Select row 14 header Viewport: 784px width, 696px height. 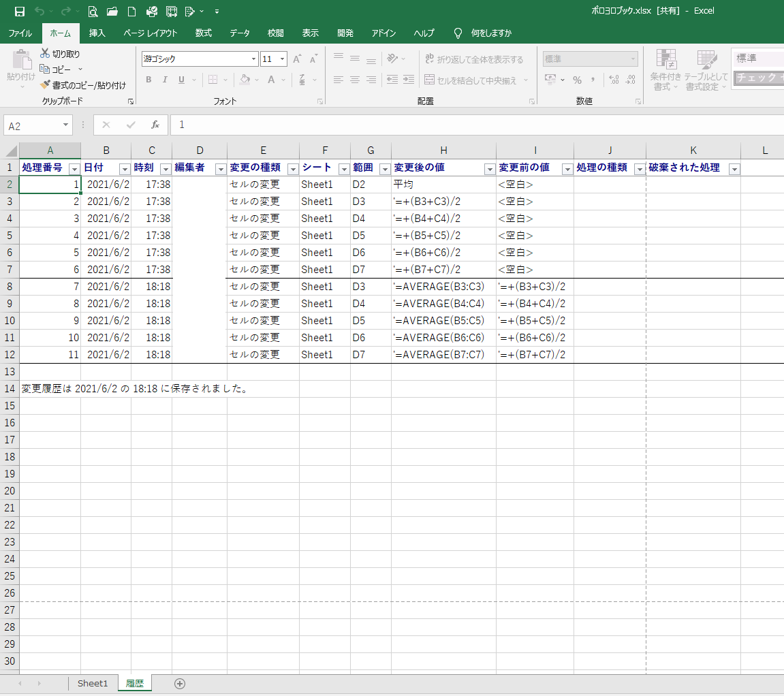[10, 388]
